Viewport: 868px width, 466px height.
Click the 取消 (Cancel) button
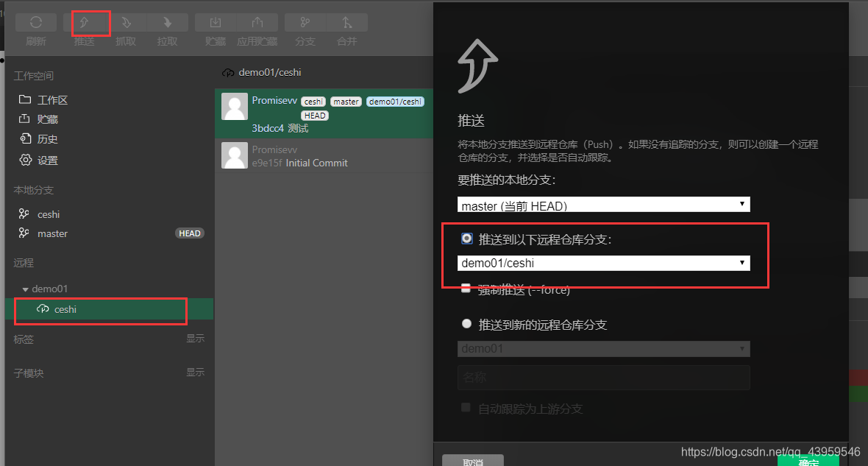(x=473, y=460)
